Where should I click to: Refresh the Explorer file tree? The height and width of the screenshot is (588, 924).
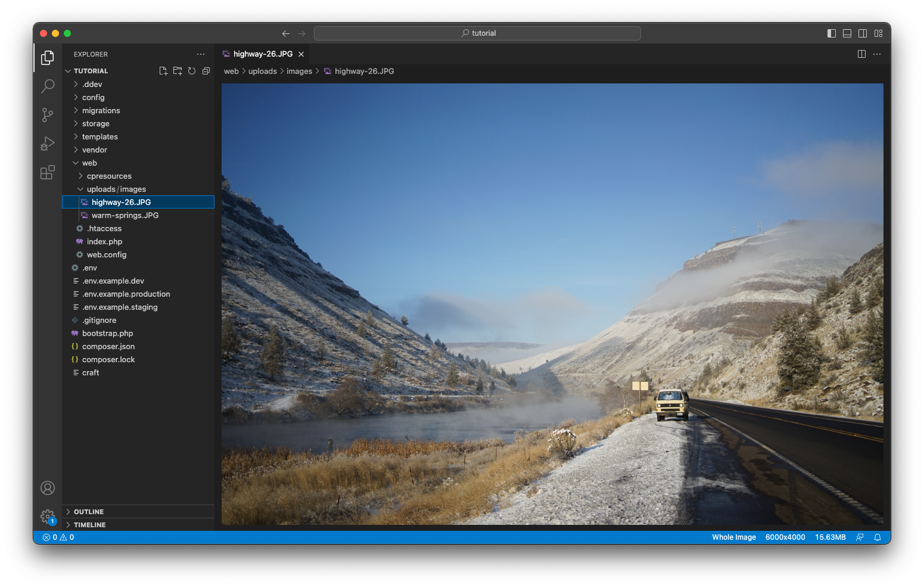(192, 71)
